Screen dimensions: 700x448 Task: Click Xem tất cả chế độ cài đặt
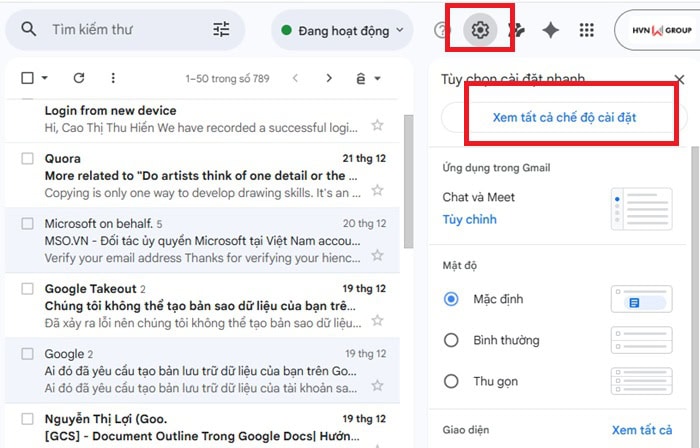point(564,117)
